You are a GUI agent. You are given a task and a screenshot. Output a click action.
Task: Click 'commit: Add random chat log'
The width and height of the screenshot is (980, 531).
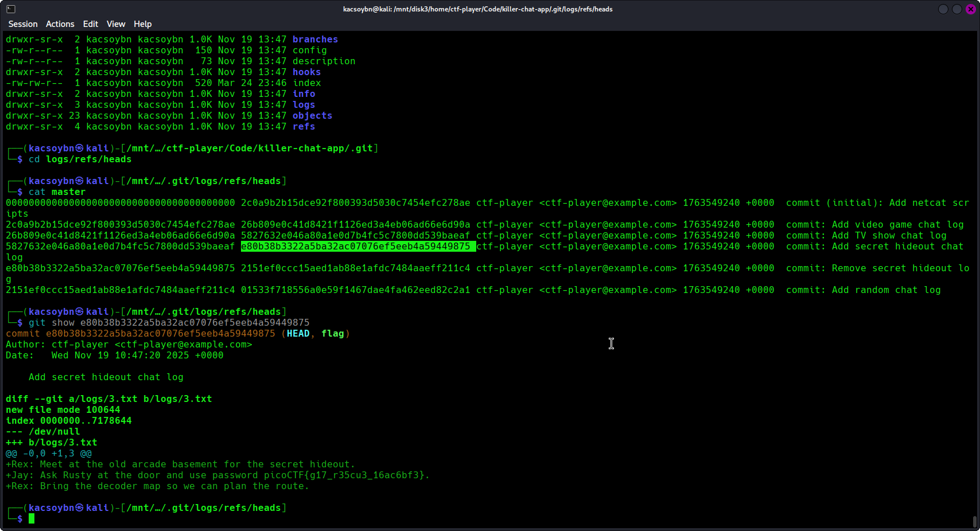(x=864, y=290)
